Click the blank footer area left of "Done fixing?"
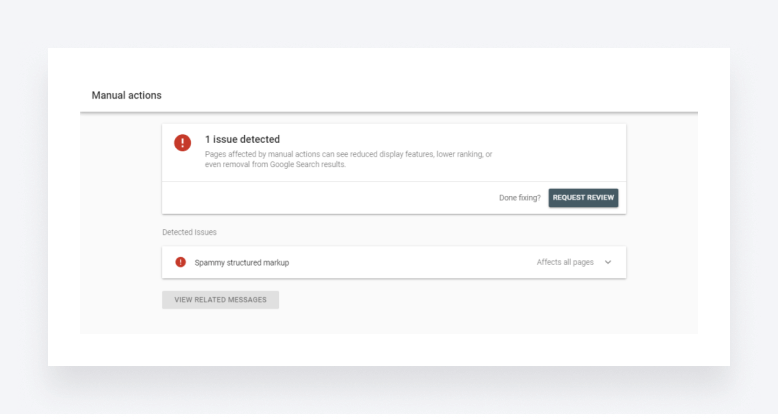This screenshot has width=778, height=420. click(x=330, y=198)
